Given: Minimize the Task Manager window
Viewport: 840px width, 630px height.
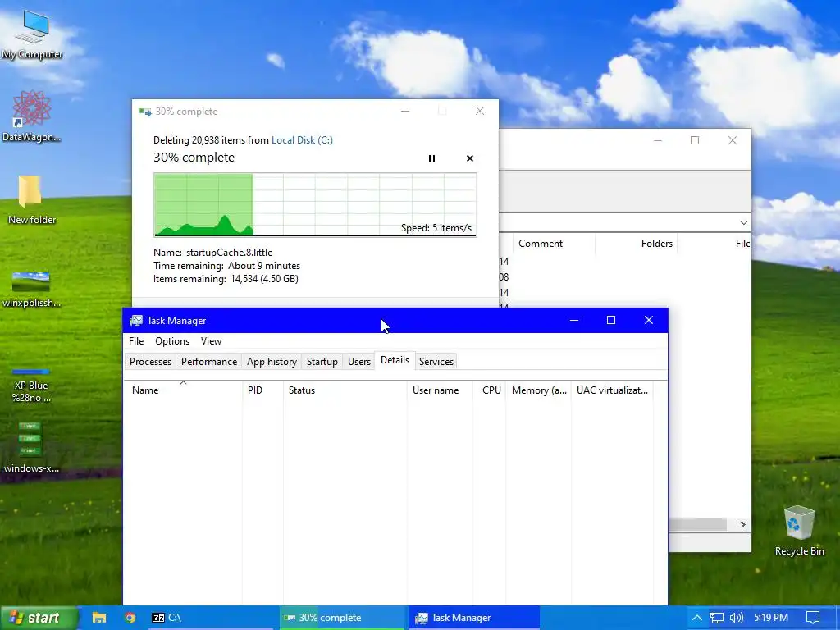Looking at the screenshot, I should (574, 321).
